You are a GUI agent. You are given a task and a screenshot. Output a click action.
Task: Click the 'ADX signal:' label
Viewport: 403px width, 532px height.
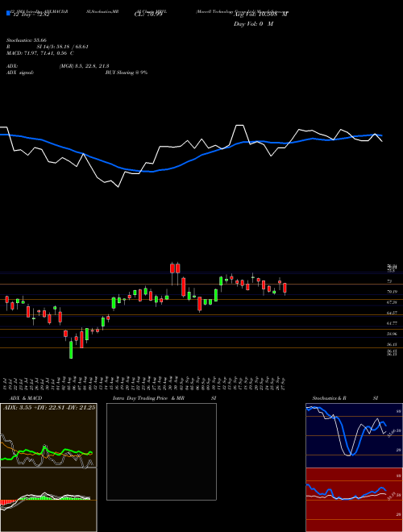click(x=20, y=73)
